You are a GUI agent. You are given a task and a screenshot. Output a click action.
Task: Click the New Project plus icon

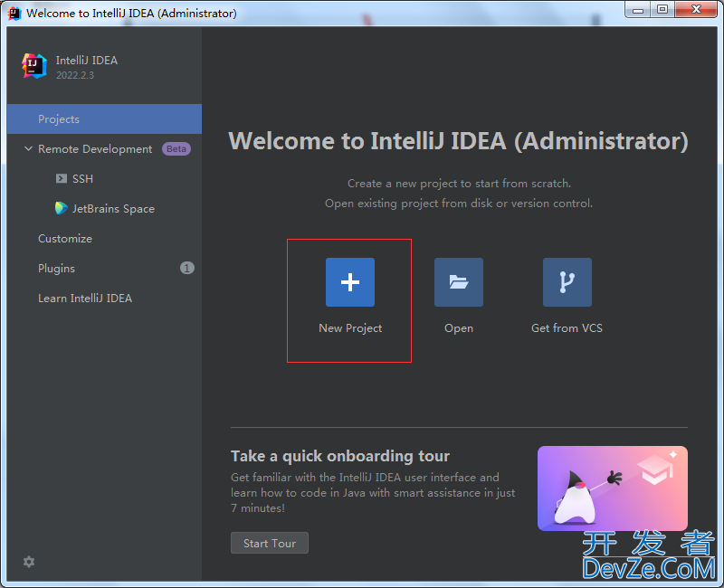(x=350, y=282)
